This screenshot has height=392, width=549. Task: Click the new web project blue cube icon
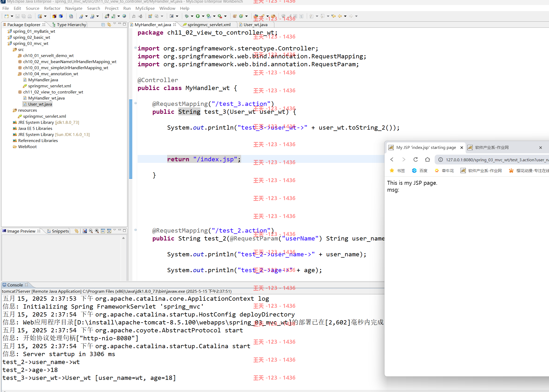click(x=61, y=16)
